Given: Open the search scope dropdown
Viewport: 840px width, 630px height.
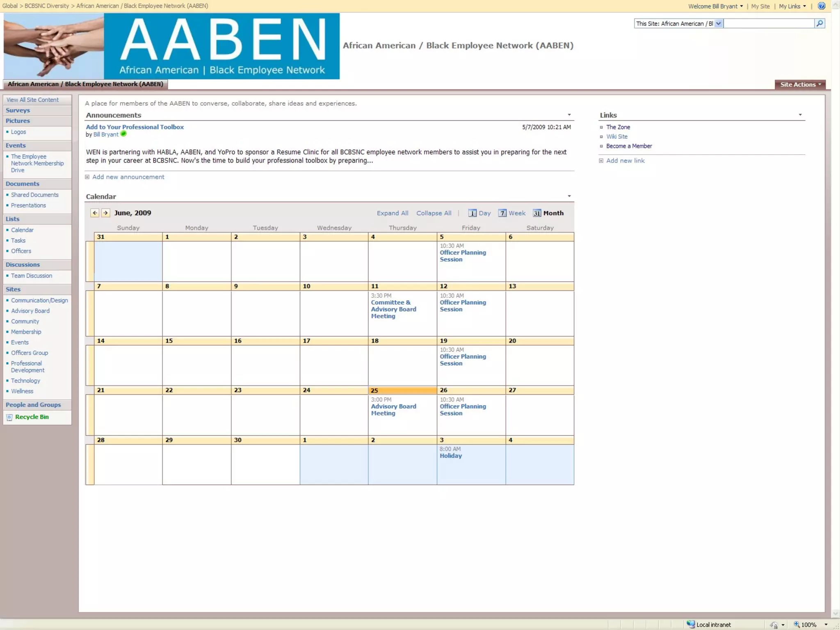Looking at the screenshot, I should [718, 24].
